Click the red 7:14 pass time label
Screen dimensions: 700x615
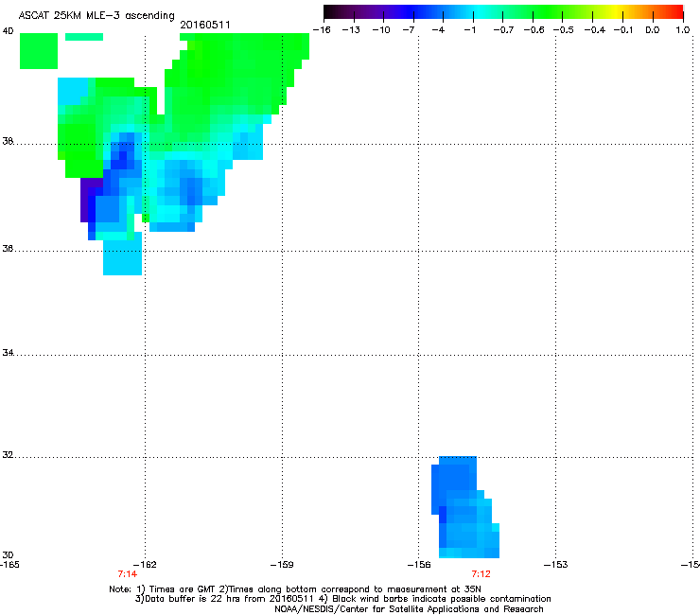click(x=128, y=574)
